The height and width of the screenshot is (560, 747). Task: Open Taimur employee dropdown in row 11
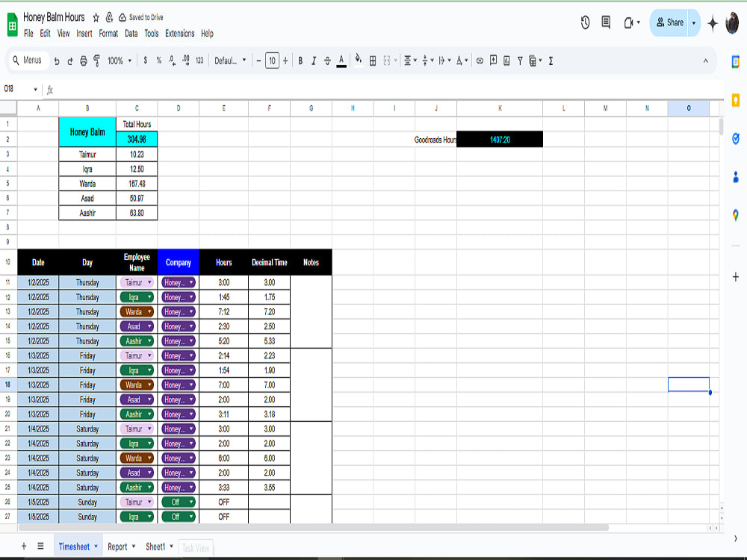coord(149,282)
